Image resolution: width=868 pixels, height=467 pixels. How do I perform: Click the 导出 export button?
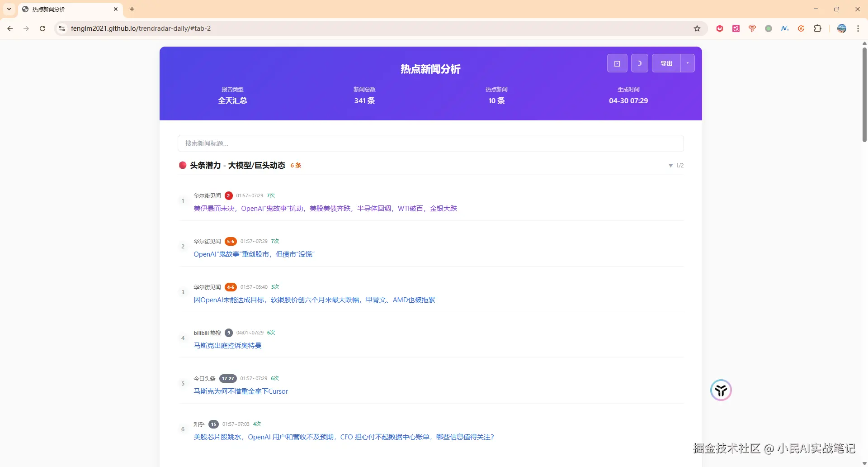pyautogui.click(x=666, y=63)
